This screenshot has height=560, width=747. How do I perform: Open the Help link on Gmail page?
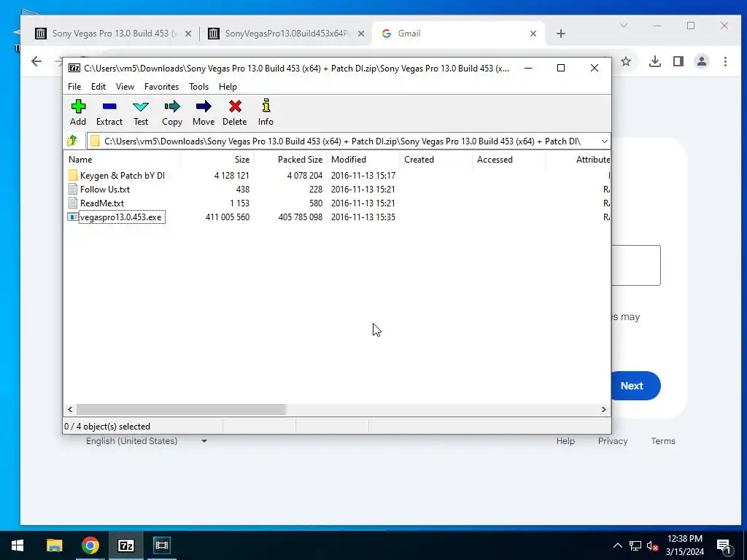click(x=565, y=441)
